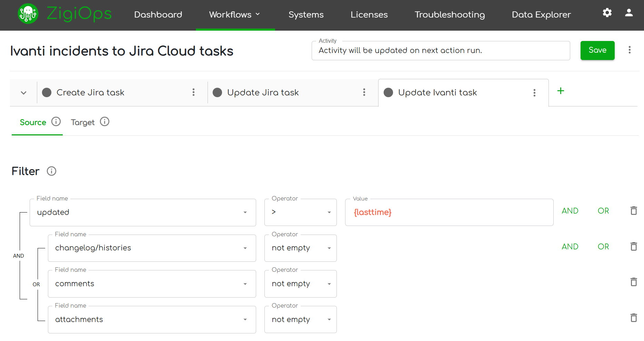Add a new action with plus icon
Viewport: 644px width, 341px height.
(x=561, y=91)
